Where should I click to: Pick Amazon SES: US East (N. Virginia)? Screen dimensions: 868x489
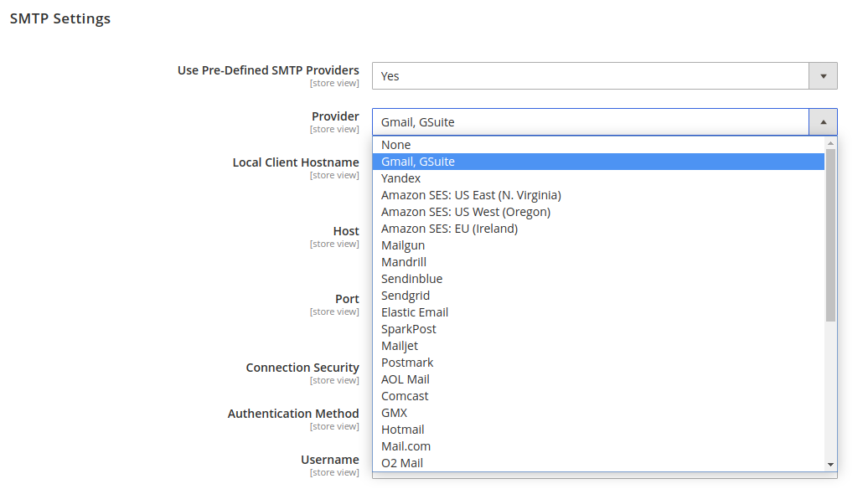[471, 195]
